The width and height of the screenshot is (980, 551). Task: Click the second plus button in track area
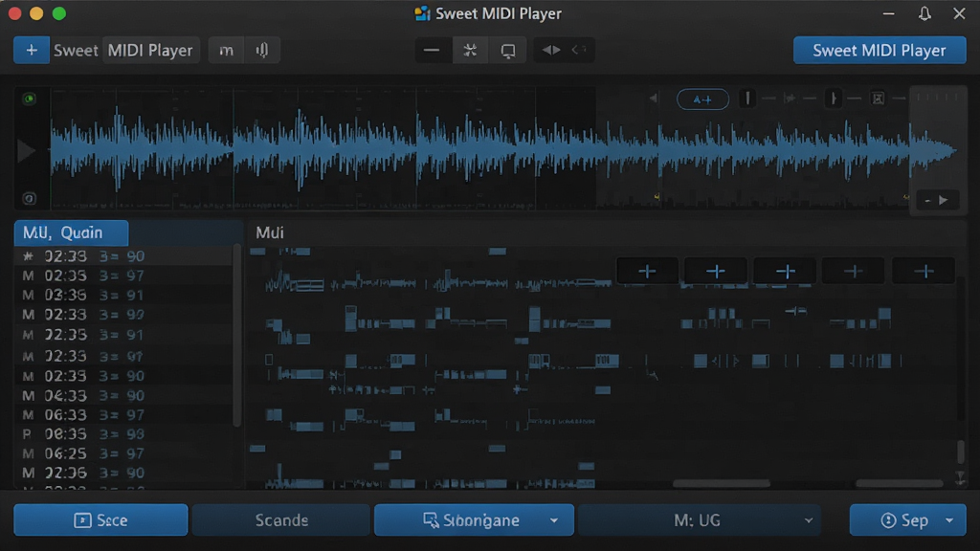click(x=716, y=271)
